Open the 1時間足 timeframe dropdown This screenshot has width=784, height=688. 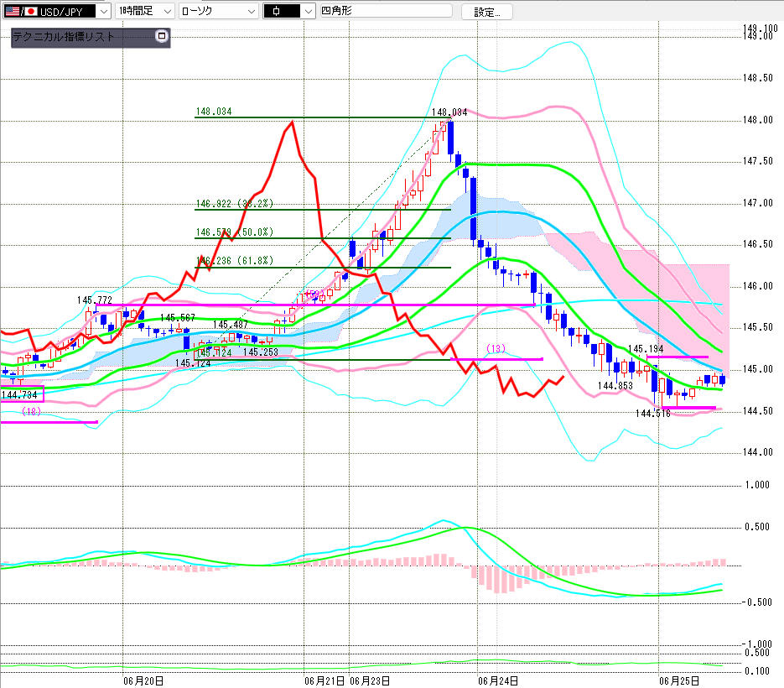[144, 11]
